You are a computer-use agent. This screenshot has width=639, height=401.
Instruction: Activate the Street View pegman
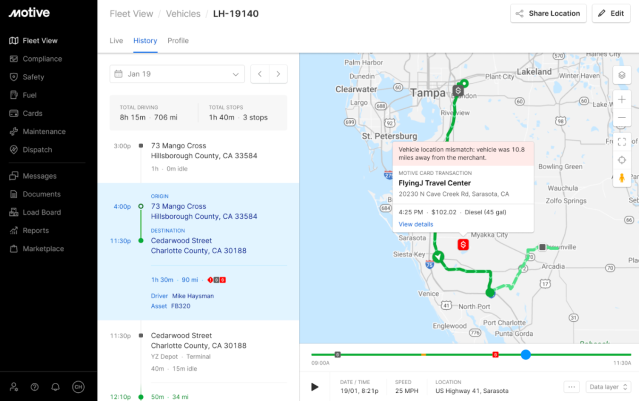tap(621, 178)
